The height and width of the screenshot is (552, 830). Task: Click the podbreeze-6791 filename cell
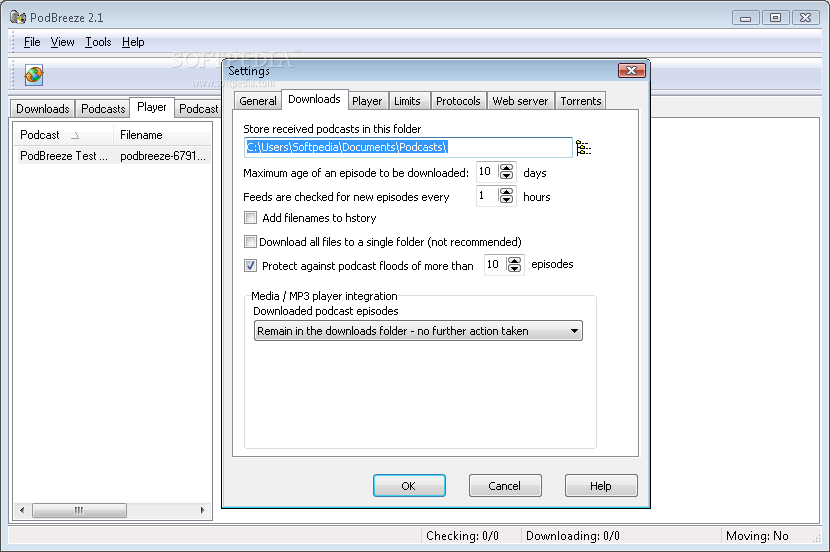pos(163,156)
